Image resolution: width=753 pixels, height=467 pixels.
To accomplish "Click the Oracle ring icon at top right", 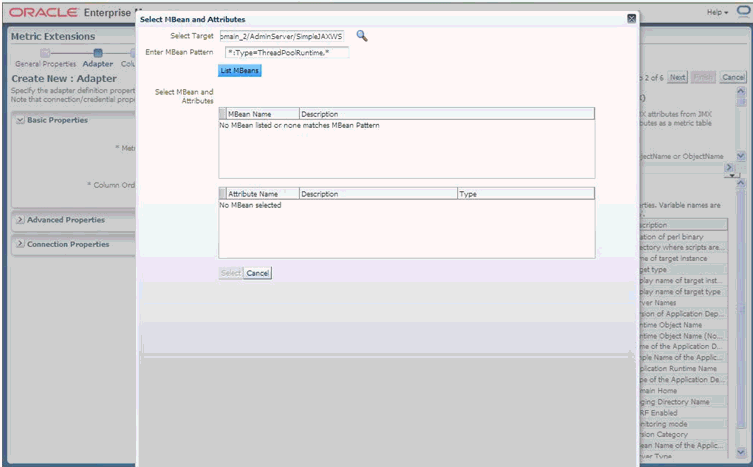I will 743,12.
